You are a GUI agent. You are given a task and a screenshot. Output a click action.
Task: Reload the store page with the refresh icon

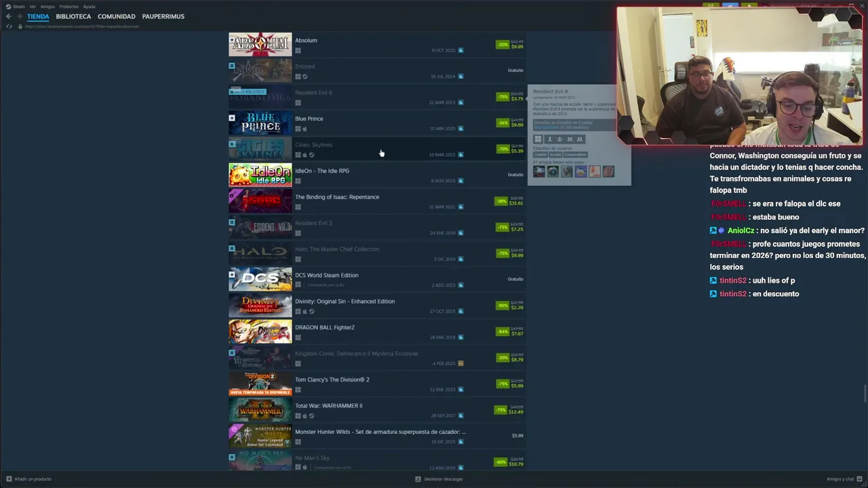pyautogui.click(x=9, y=26)
